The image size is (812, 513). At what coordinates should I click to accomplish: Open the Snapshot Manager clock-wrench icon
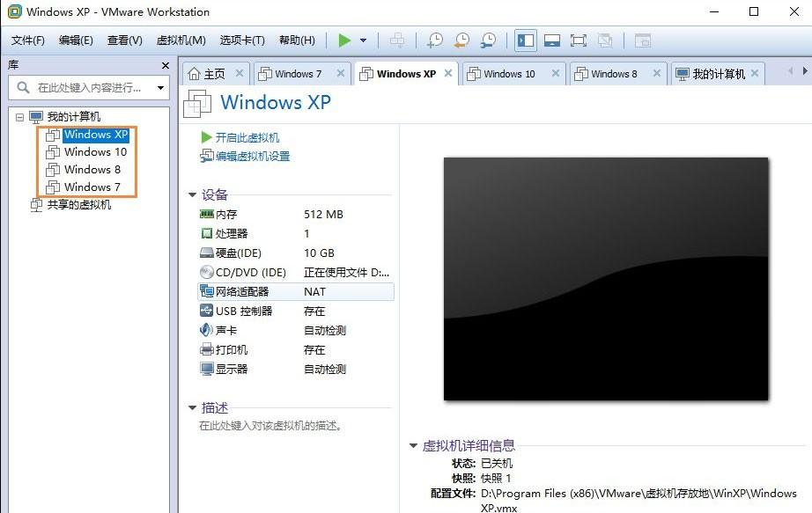pos(490,40)
